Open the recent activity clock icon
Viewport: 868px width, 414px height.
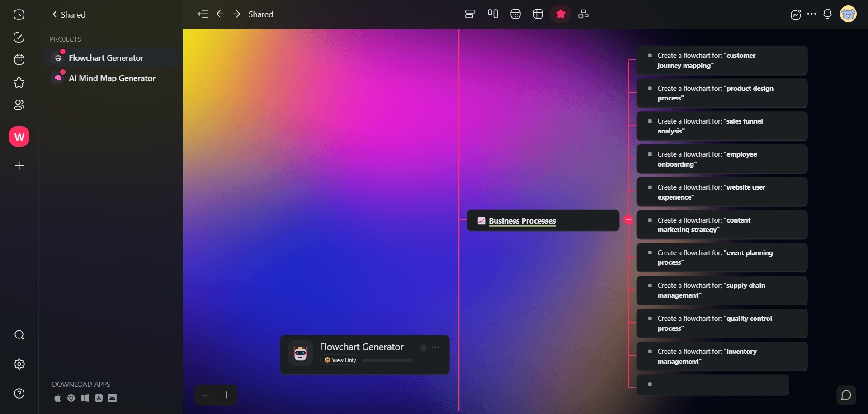[19, 14]
